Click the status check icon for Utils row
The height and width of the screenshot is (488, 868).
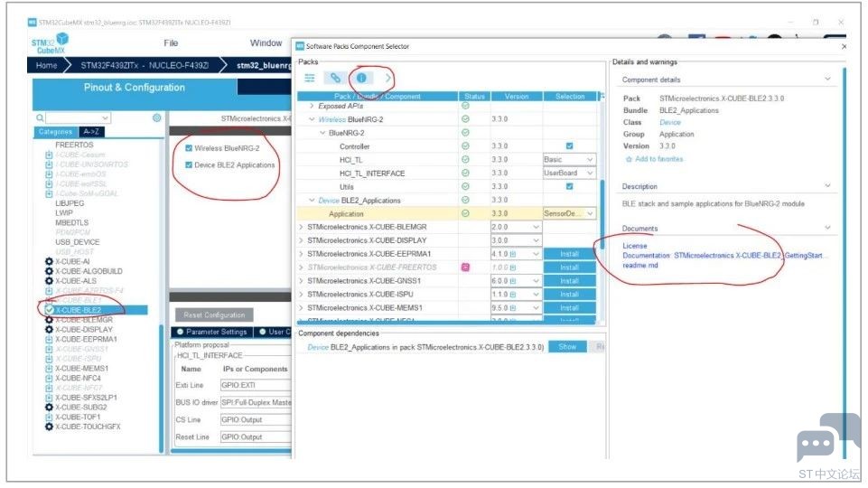click(465, 187)
